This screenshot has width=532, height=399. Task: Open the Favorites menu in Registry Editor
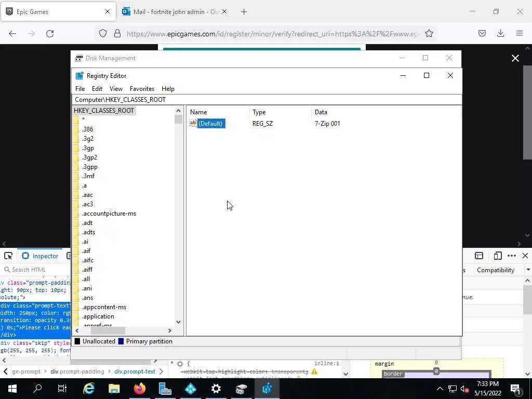point(142,88)
